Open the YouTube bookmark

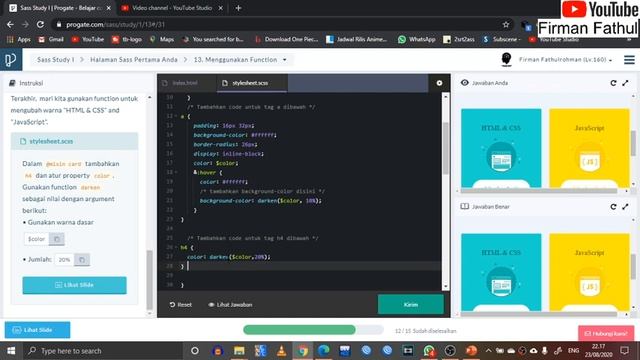click(x=88, y=39)
